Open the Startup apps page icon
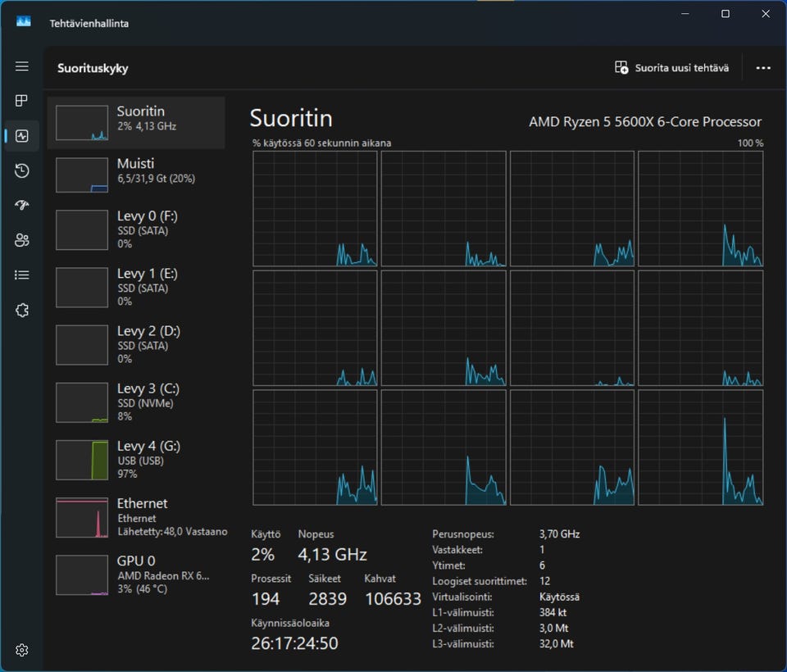This screenshot has height=672, width=787. coord(22,205)
